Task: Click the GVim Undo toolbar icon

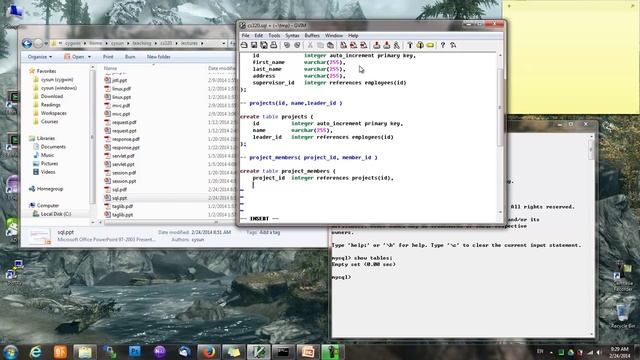Action: 287,45
